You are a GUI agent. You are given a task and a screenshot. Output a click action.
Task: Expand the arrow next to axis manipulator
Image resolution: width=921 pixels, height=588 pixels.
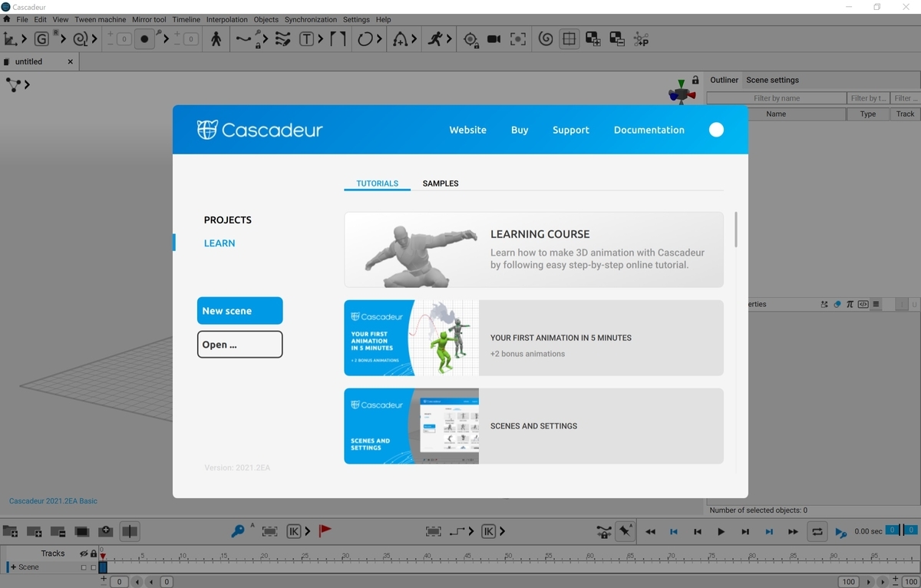tap(24, 39)
